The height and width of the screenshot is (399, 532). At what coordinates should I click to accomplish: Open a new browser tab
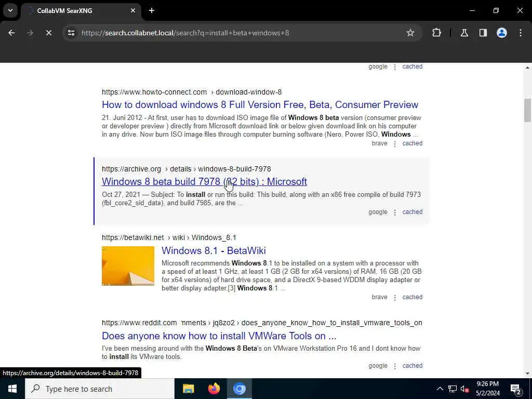152,10
